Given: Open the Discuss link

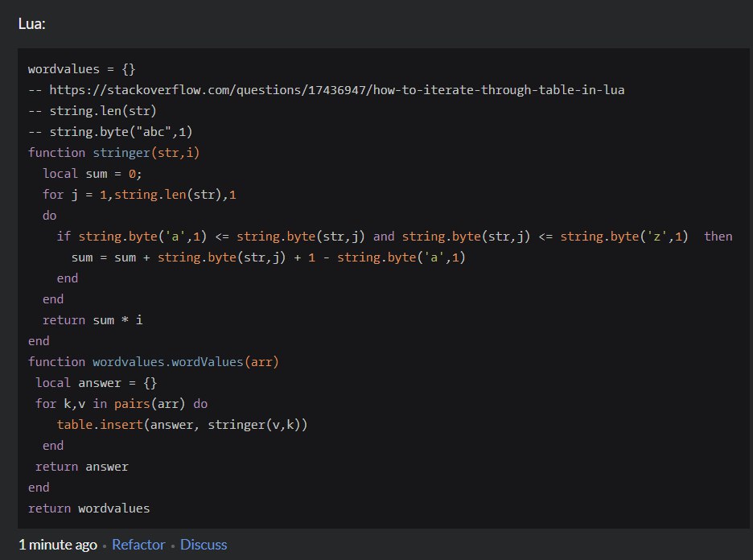Looking at the screenshot, I should click(x=204, y=545).
